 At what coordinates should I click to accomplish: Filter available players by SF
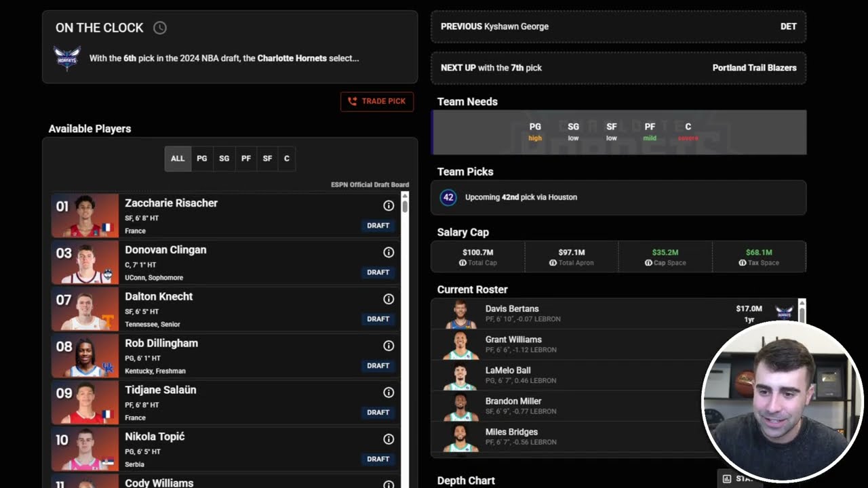pos(267,159)
